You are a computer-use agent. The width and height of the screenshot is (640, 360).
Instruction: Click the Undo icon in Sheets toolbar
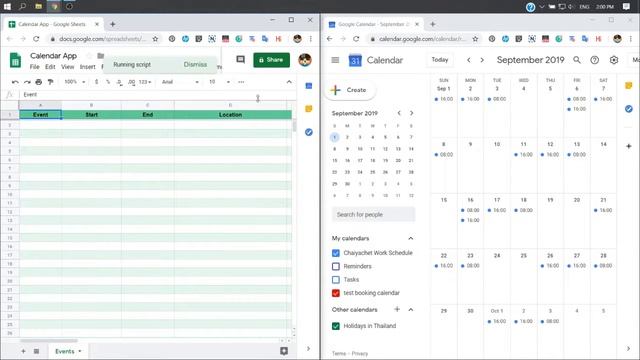[15, 82]
